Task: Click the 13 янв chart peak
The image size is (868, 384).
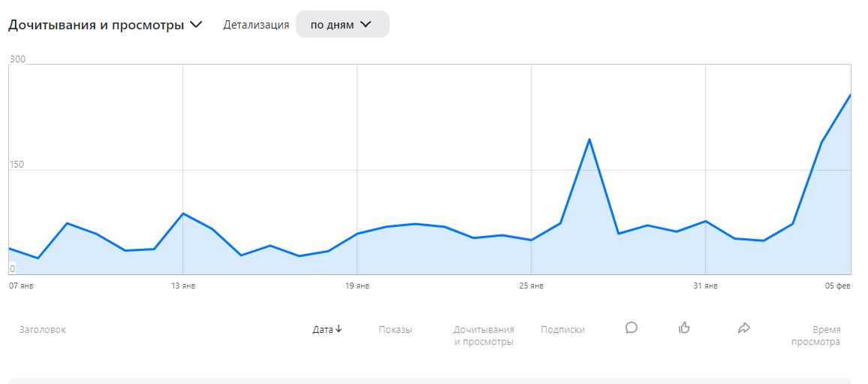Action: [182, 213]
